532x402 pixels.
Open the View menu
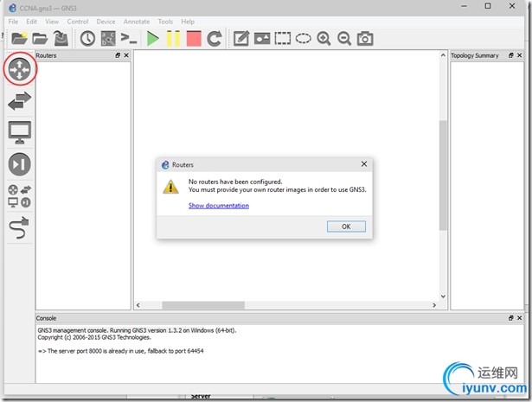pos(52,22)
